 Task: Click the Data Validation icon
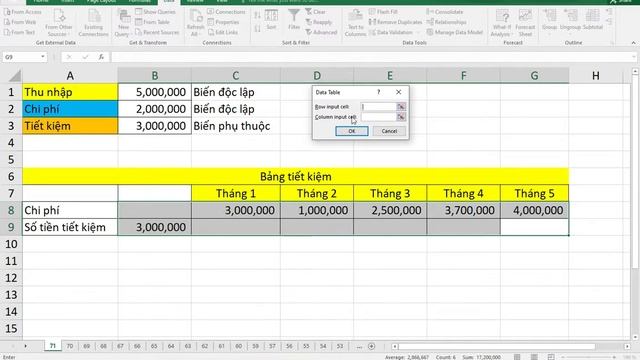pos(372,32)
